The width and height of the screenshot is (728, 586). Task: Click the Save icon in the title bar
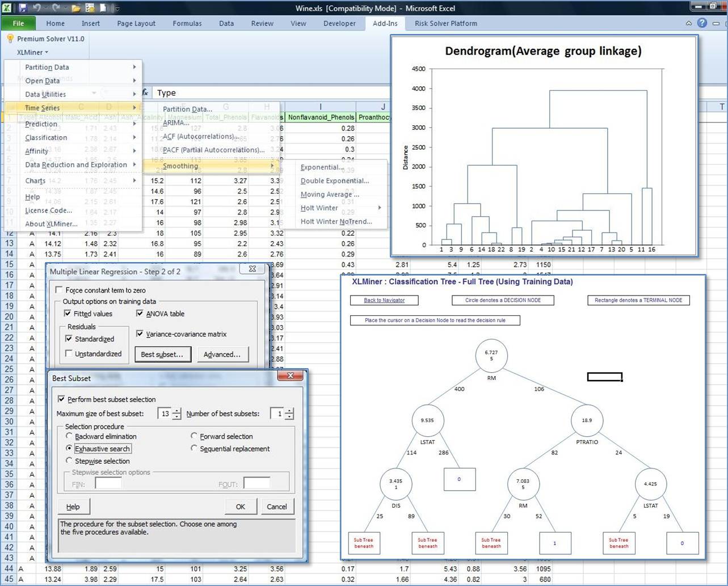23,8
